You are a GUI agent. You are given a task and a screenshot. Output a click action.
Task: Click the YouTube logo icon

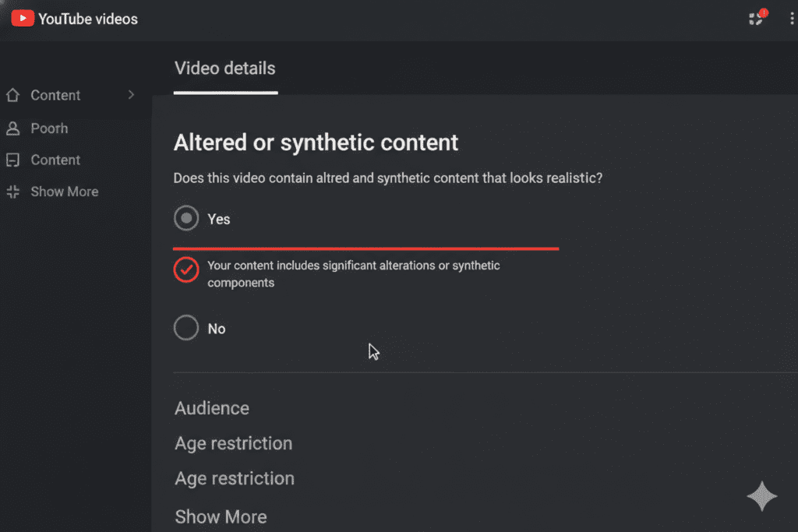click(x=23, y=19)
